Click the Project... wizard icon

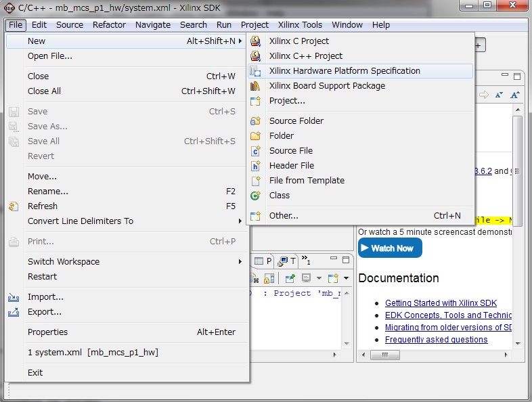click(x=255, y=101)
